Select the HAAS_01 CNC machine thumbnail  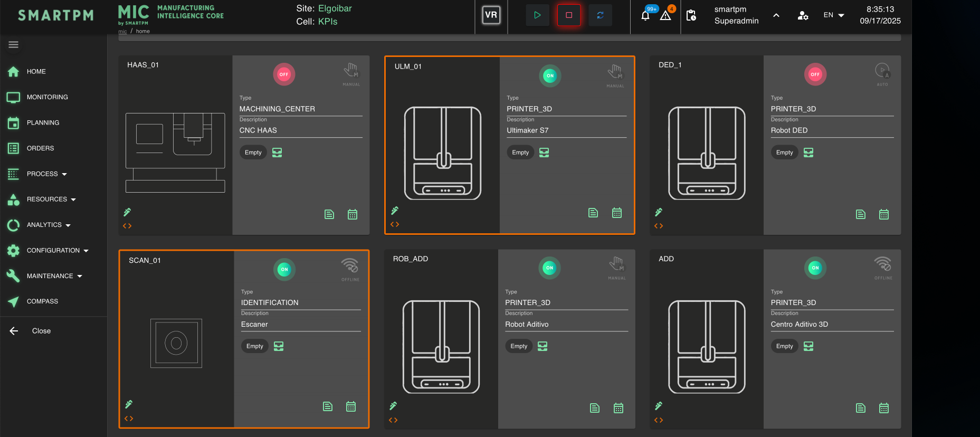point(175,153)
